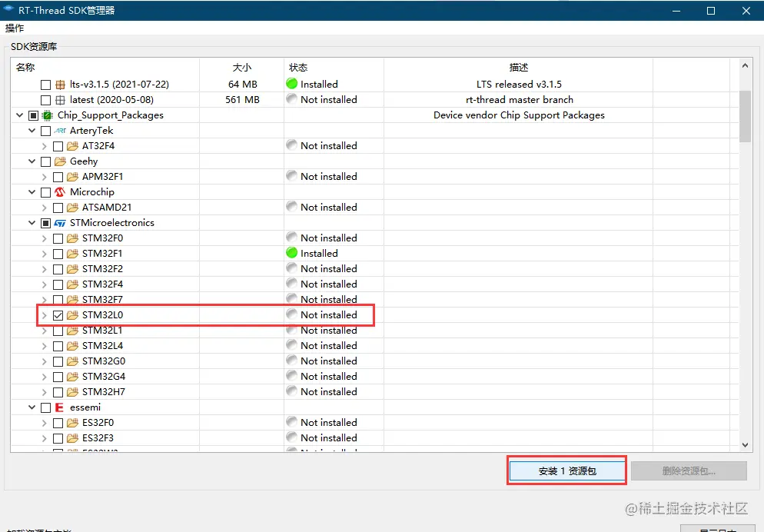Click the APM32F1 folder icon

72,176
